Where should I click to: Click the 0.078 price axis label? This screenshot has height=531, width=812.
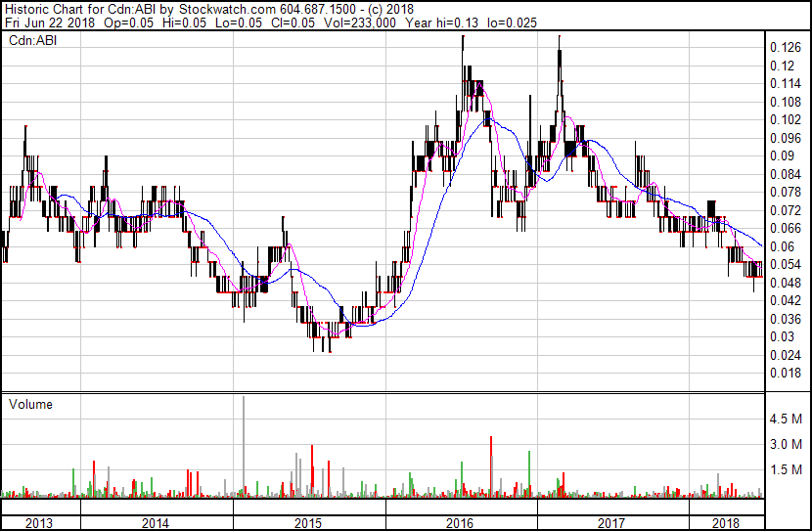[x=785, y=192]
